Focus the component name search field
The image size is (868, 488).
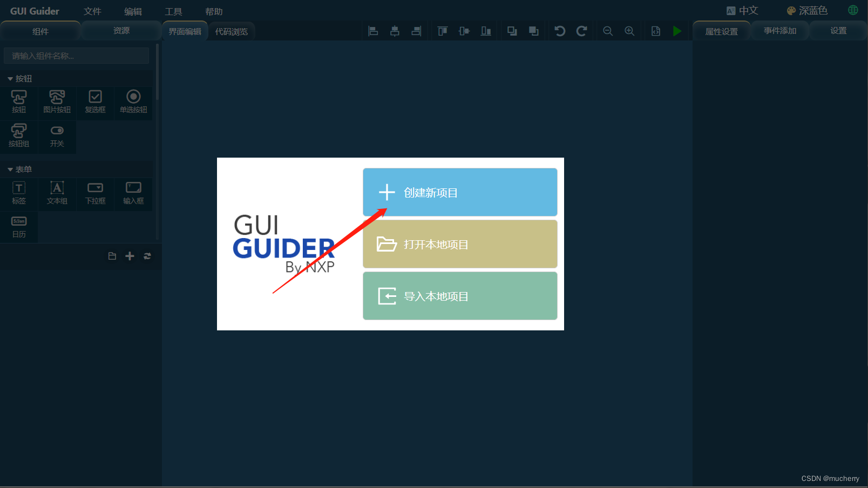pos(76,56)
